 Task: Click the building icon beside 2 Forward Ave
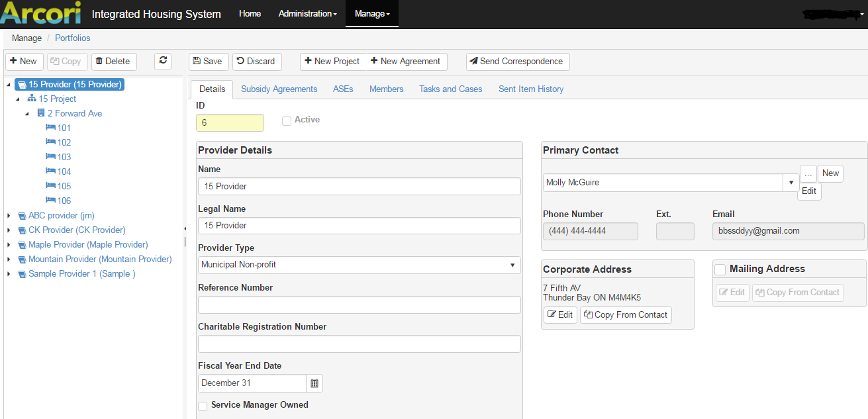[41, 113]
